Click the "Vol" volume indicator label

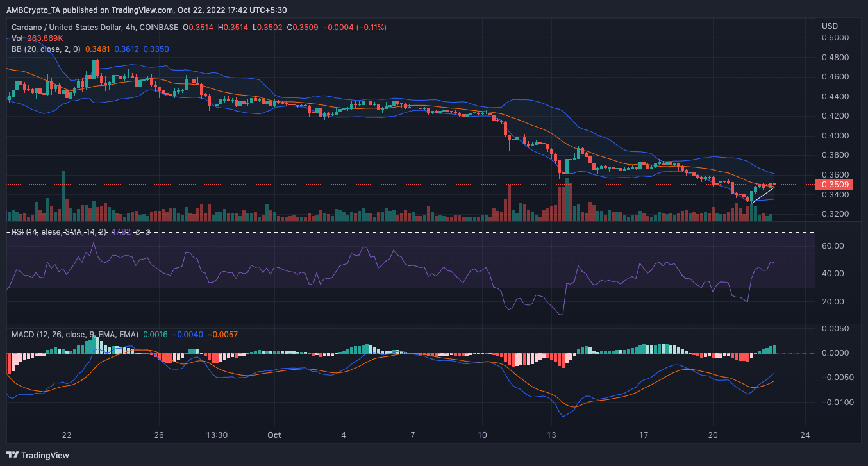click(x=17, y=38)
